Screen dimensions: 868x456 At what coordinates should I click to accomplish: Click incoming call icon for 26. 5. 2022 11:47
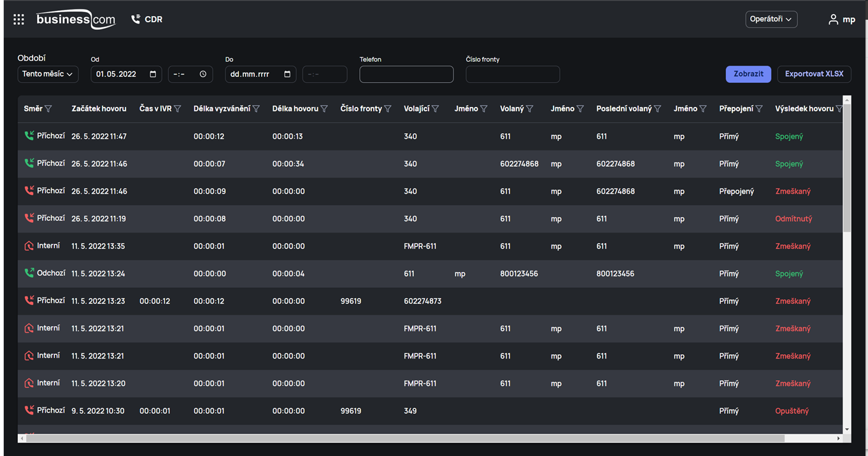pos(29,136)
